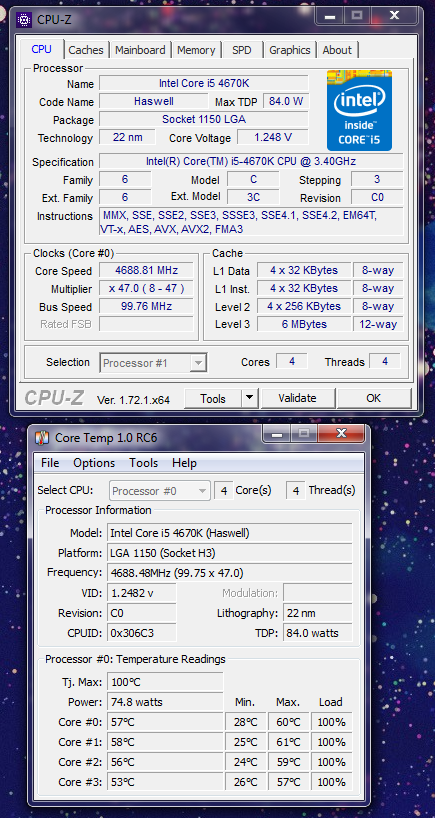The height and width of the screenshot is (818, 435).
Task: Click the Package value Socket 1150 LGA
Action: 203,119
